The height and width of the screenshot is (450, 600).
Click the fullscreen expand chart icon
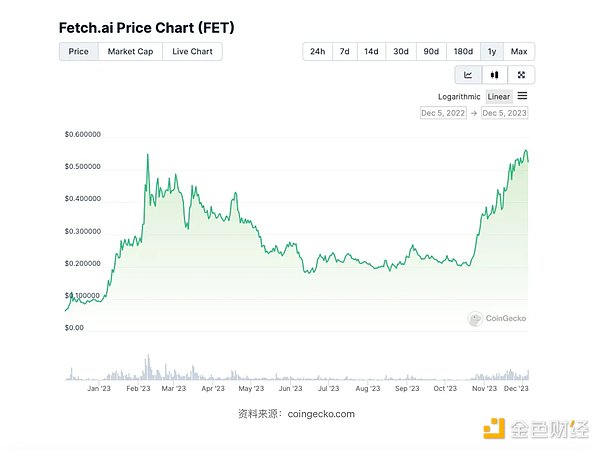(521, 75)
